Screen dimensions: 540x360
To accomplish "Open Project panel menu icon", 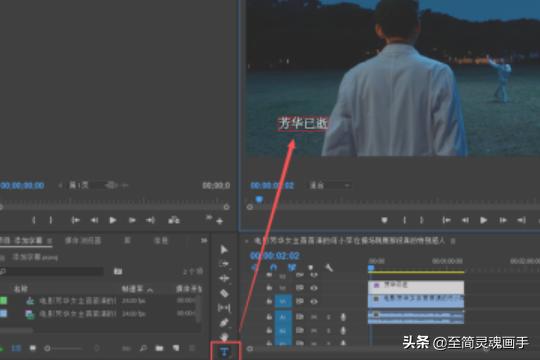I will pos(50,240).
